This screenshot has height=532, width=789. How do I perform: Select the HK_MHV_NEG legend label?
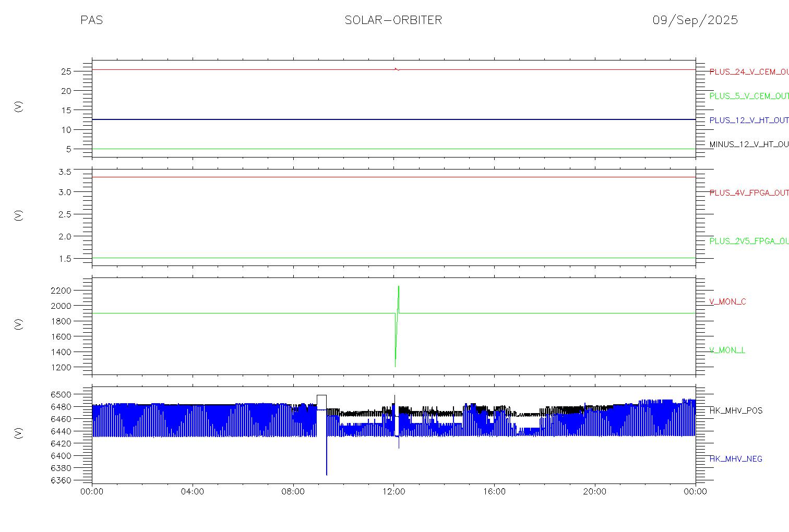point(736,459)
